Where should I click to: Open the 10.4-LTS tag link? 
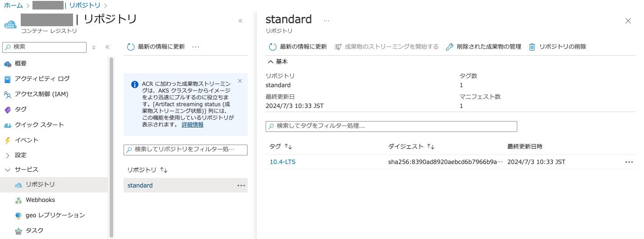pyautogui.click(x=282, y=162)
